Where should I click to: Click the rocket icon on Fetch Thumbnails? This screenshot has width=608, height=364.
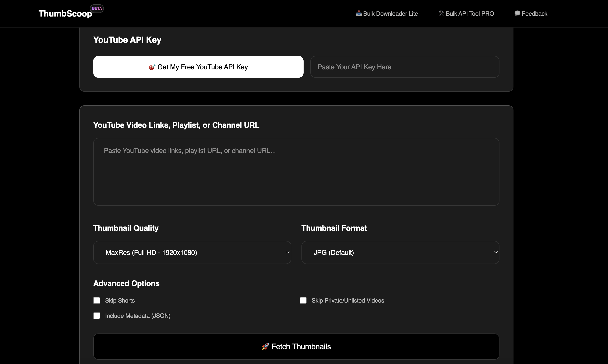click(x=265, y=346)
